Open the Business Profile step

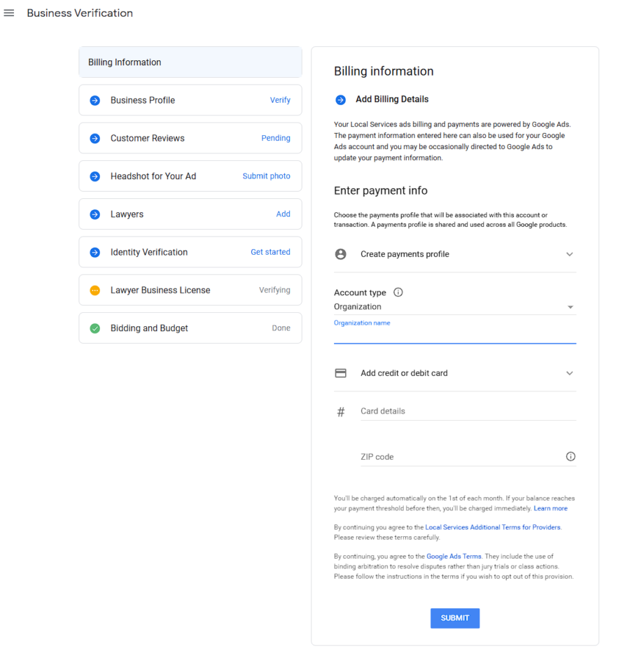(190, 100)
